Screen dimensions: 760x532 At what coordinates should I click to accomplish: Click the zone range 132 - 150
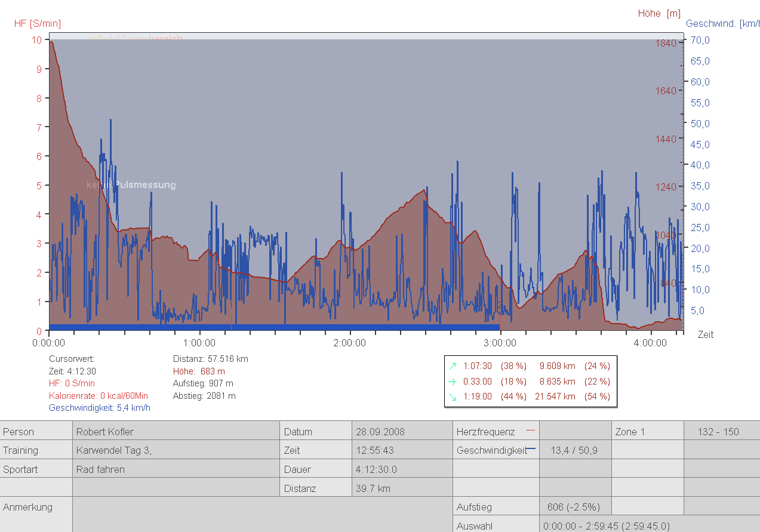[x=722, y=432]
